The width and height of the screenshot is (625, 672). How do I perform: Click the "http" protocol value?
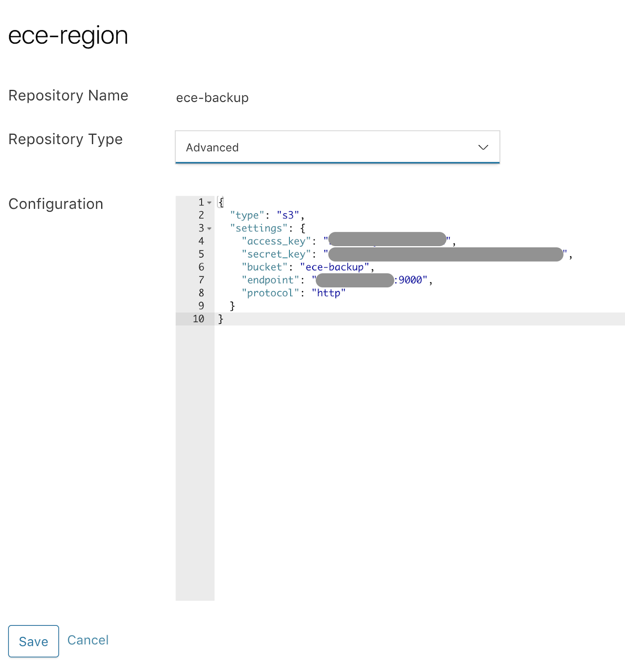tap(328, 293)
